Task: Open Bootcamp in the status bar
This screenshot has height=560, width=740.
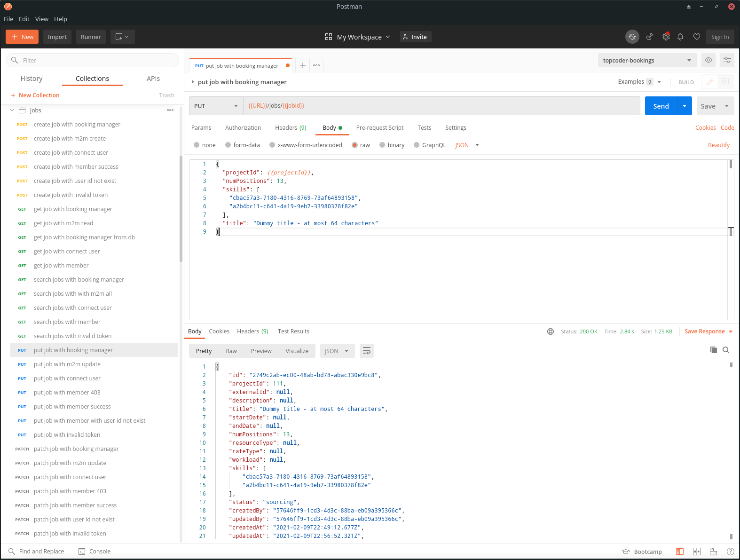Action: click(x=642, y=552)
